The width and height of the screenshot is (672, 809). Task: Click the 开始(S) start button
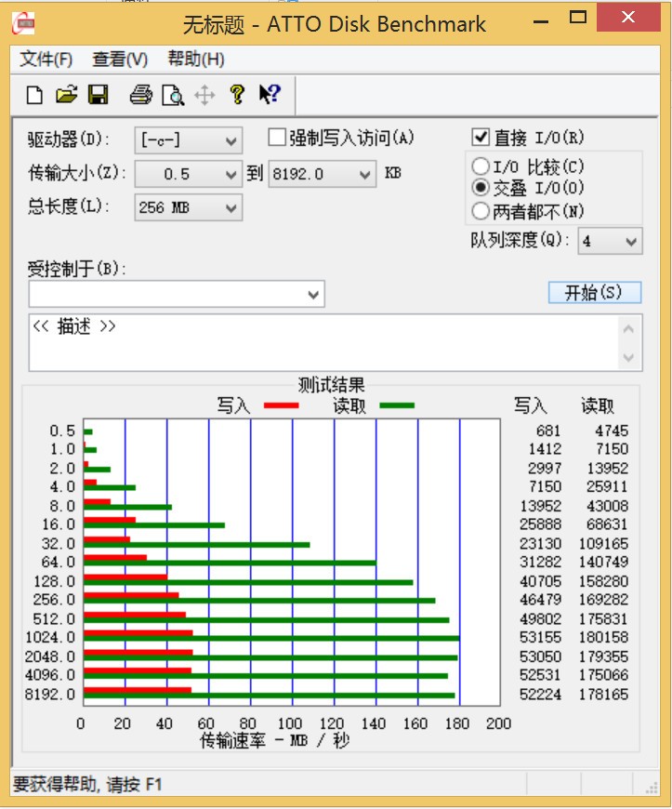pyautogui.click(x=595, y=293)
